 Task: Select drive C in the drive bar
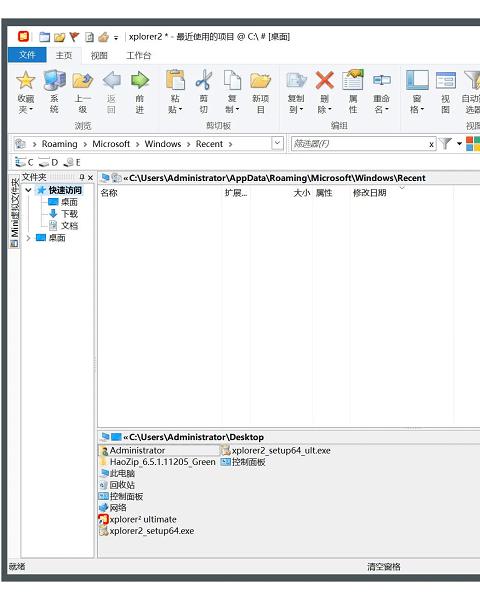click(24, 162)
